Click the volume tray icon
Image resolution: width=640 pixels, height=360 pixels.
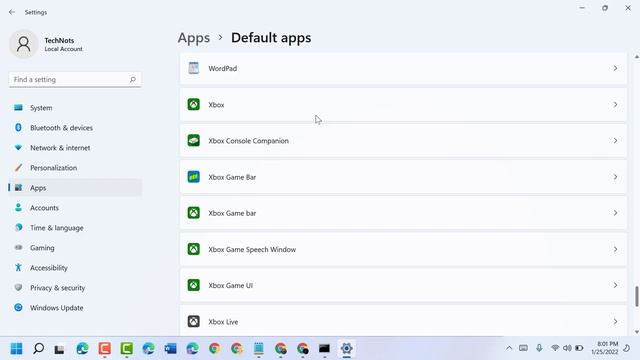coord(567,348)
